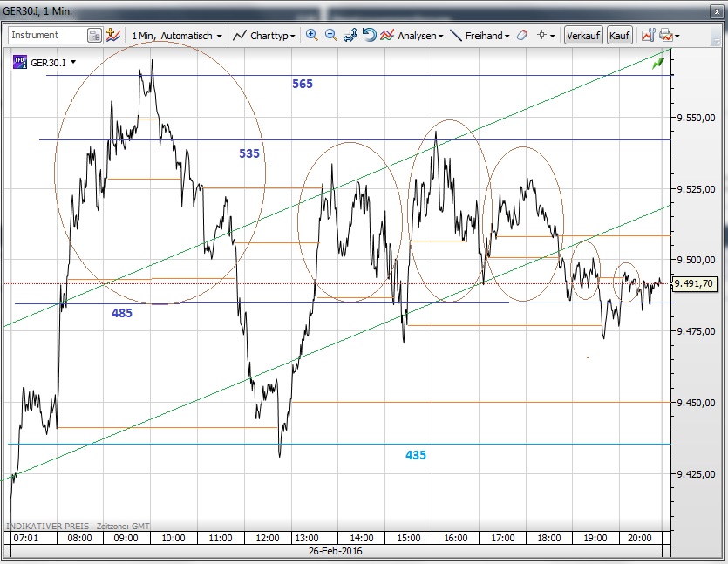Screen dimensions: 728x564
Task: Open the Charttyp dropdown
Action: coord(265,36)
